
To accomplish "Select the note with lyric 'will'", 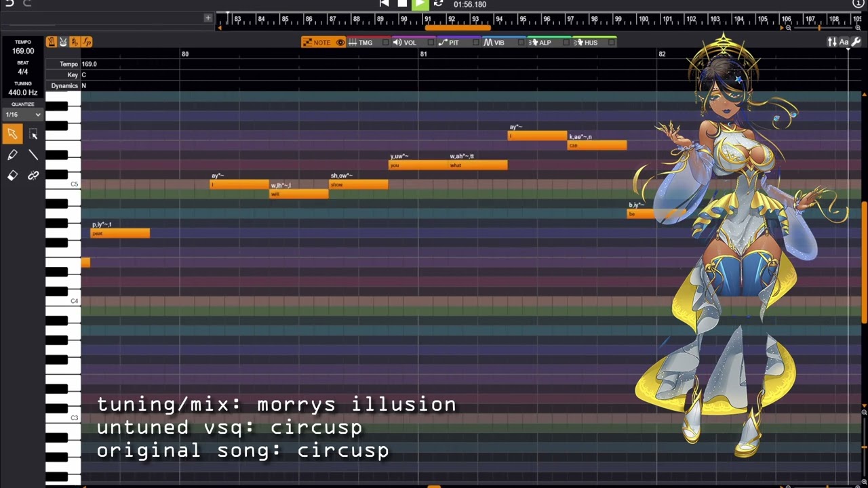I will [299, 194].
